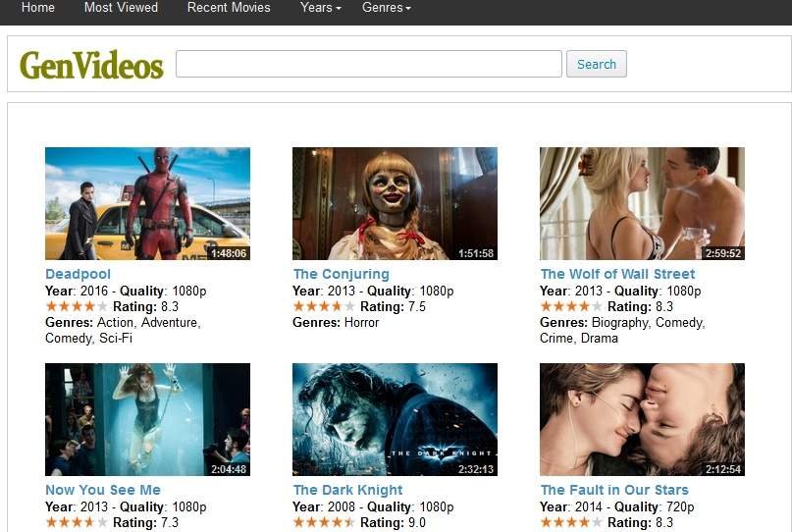Open the Now You See Me thumbnail
This screenshot has height=532, width=792.
[147, 419]
